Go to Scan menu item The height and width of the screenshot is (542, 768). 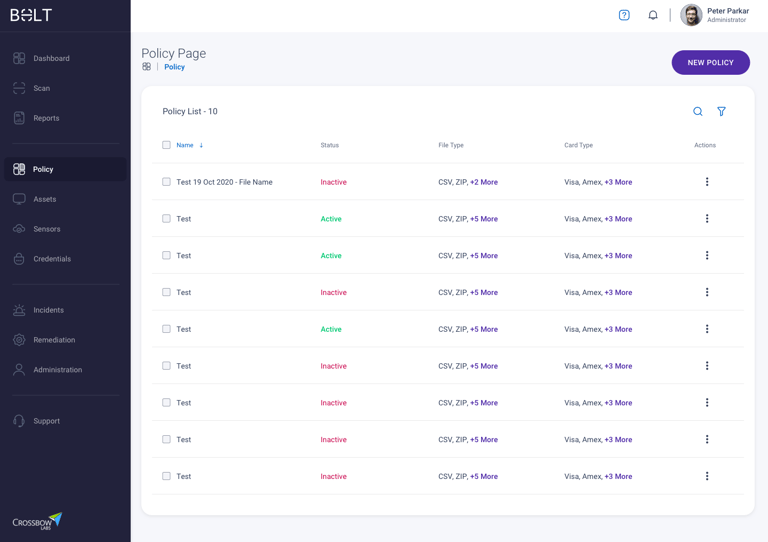42,88
